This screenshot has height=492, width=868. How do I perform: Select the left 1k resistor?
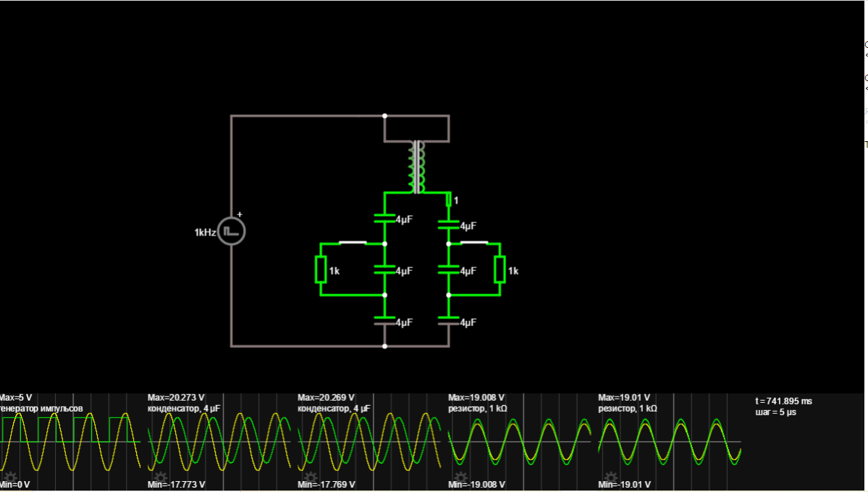(x=321, y=270)
